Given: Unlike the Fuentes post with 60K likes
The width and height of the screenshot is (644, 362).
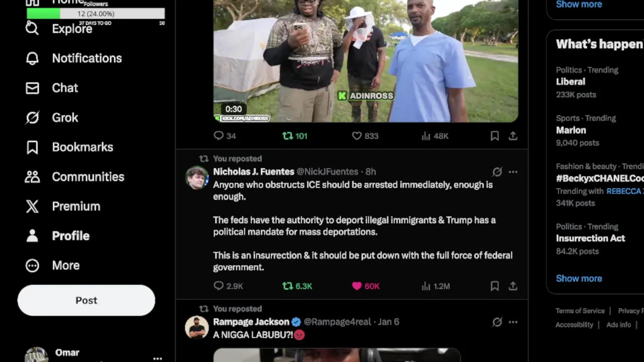Looking at the screenshot, I should (365, 286).
